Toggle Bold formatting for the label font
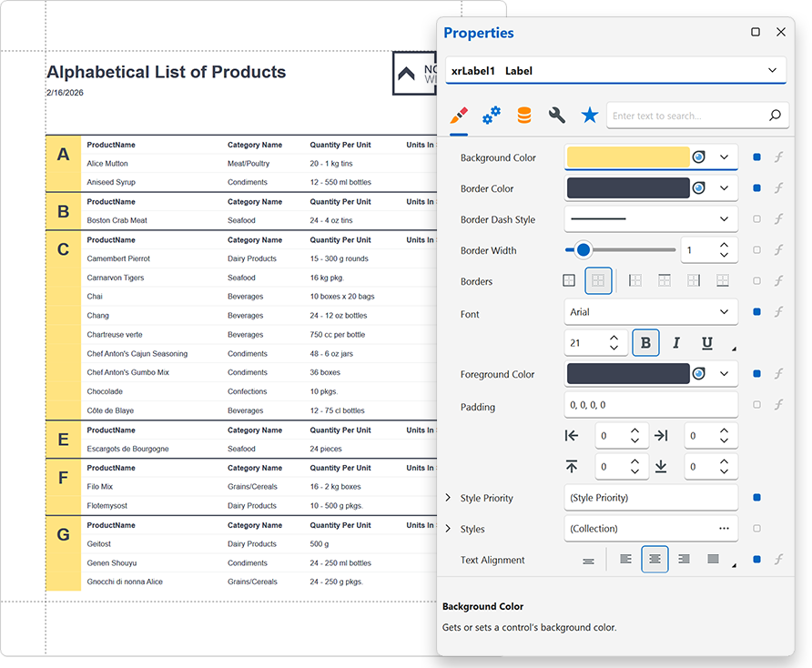Viewport: 812px width, 668px height. [x=645, y=342]
